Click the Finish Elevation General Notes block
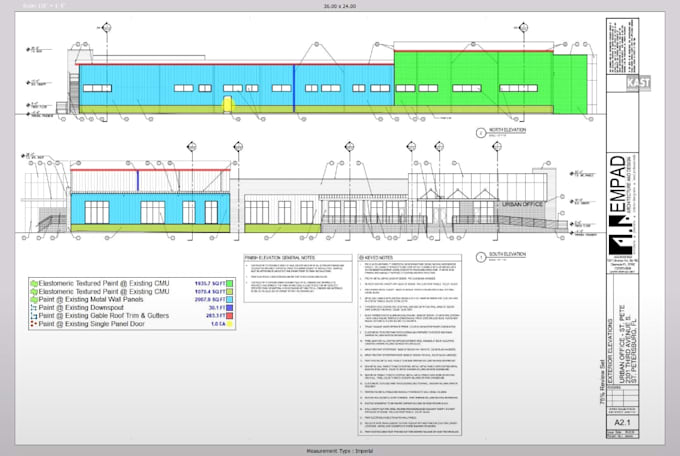 pyautogui.click(x=298, y=278)
